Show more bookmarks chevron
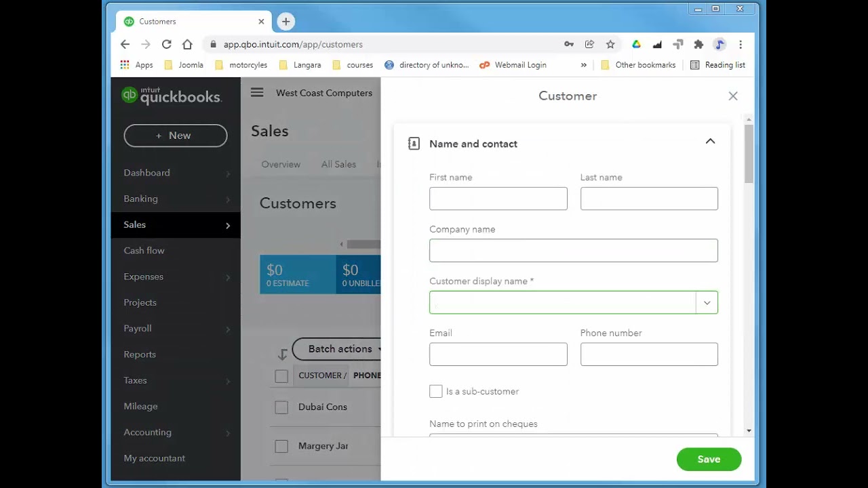 pos(584,65)
